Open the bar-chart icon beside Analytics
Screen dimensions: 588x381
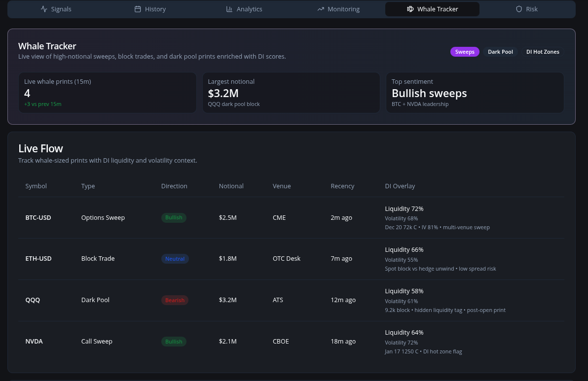point(230,9)
